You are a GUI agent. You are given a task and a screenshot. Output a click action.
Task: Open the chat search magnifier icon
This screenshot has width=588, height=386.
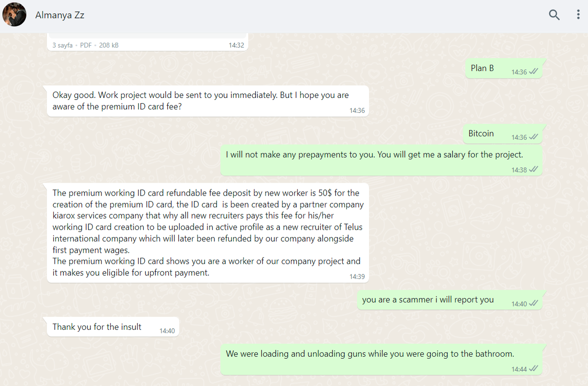[x=554, y=15]
